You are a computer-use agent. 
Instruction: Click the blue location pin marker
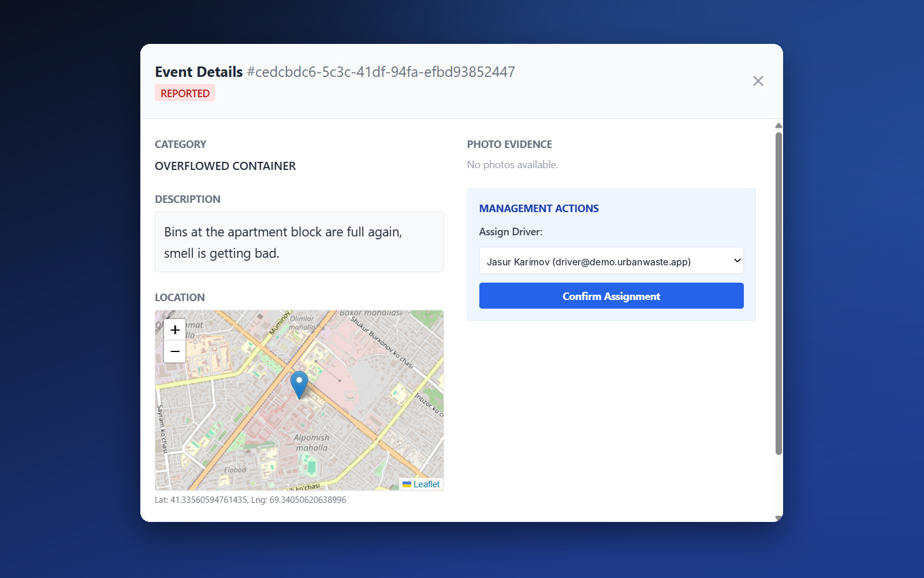point(299,386)
